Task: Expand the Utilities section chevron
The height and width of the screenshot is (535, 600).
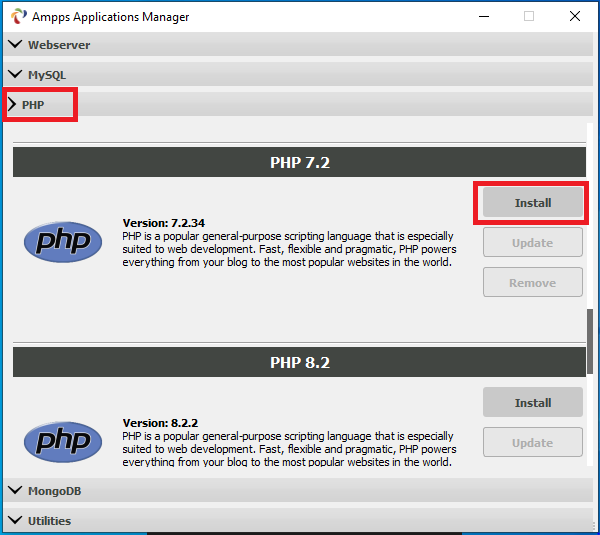Action: click(15, 520)
